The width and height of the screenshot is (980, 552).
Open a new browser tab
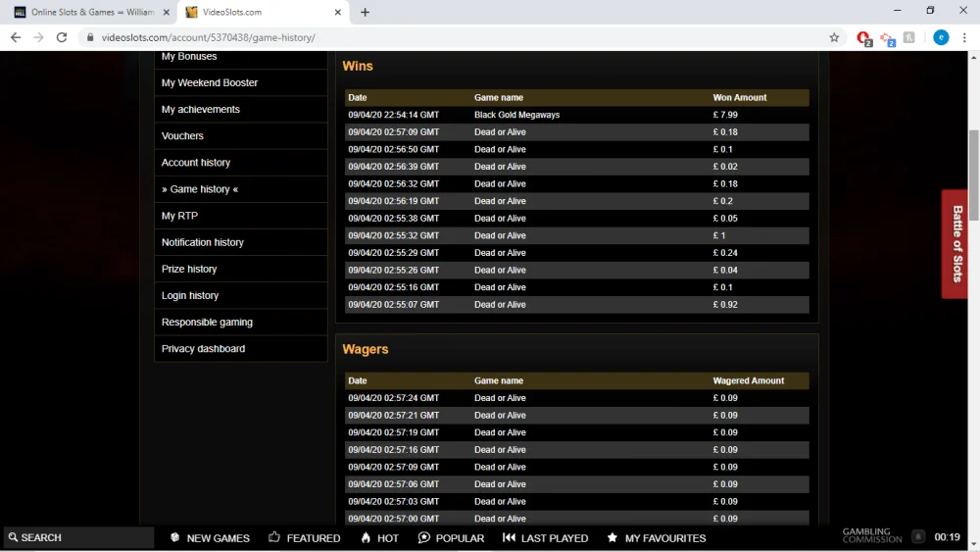pos(365,12)
